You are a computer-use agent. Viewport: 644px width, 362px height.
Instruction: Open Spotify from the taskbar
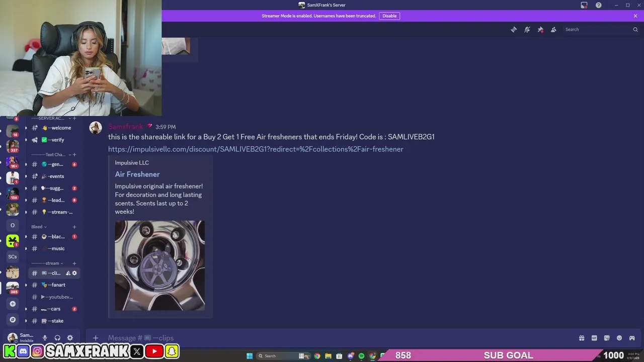click(x=361, y=356)
